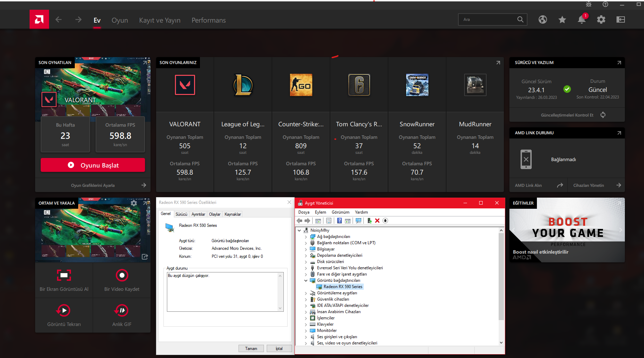Go forward with the right arrow
The width and height of the screenshot is (644, 358).
point(78,20)
